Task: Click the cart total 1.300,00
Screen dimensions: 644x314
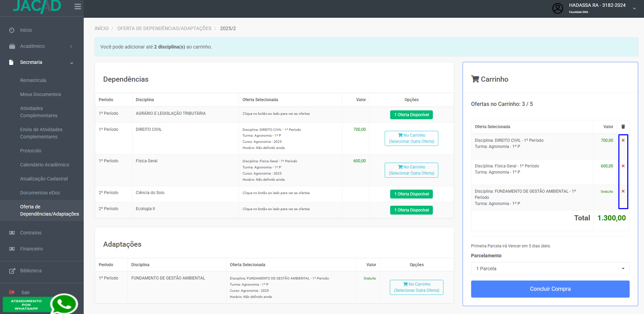Action: pos(612,218)
